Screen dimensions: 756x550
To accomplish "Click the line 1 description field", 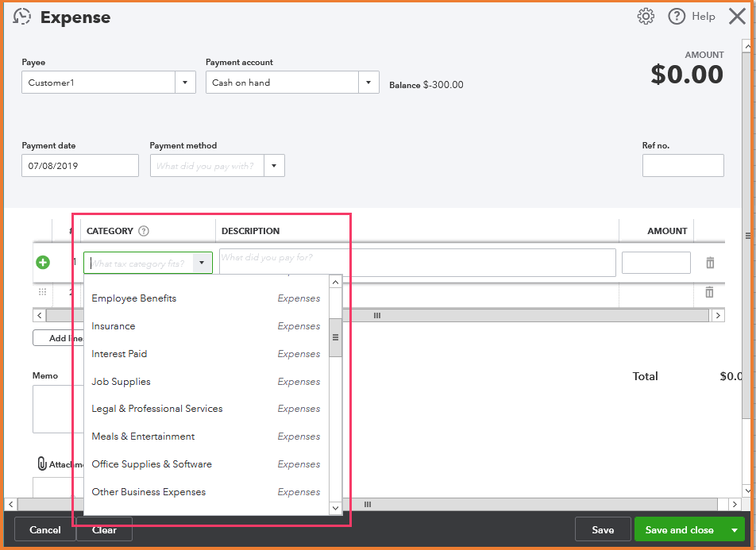I will point(418,263).
